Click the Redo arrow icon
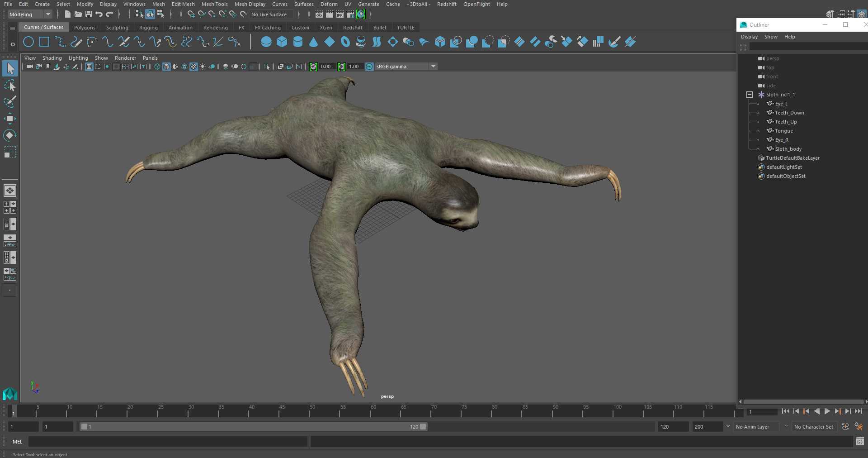Screen dimensions: 868x458 coord(110,14)
